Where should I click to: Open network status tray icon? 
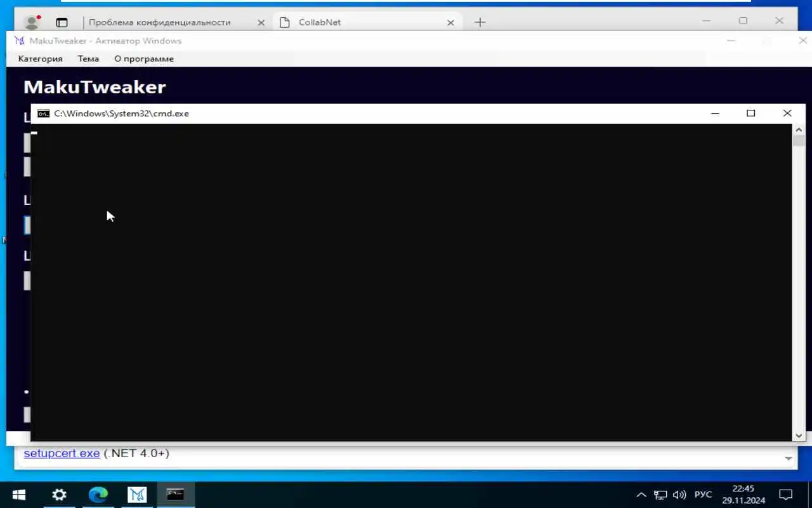(x=660, y=495)
